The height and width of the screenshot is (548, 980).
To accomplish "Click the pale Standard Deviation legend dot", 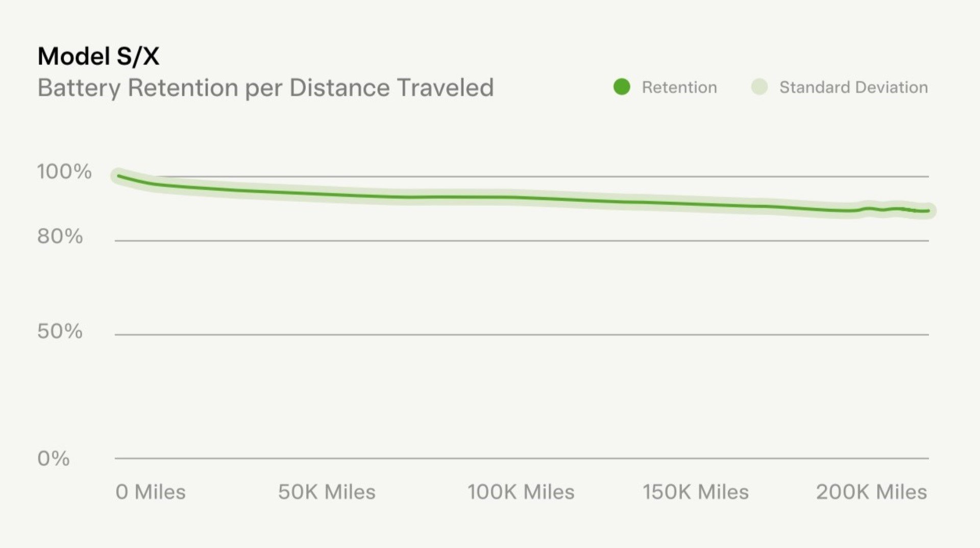I will tap(759, 87).
